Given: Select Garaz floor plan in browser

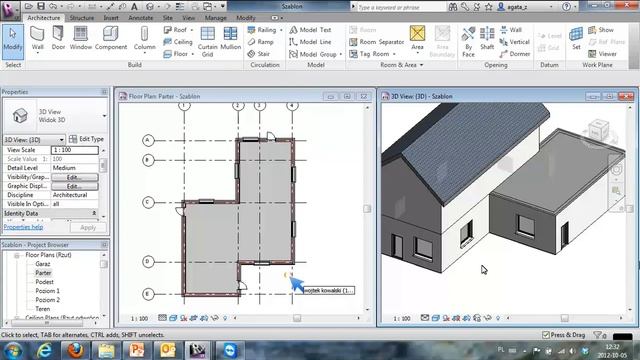Looking at the screenshot, I should [x=42, y=264].
